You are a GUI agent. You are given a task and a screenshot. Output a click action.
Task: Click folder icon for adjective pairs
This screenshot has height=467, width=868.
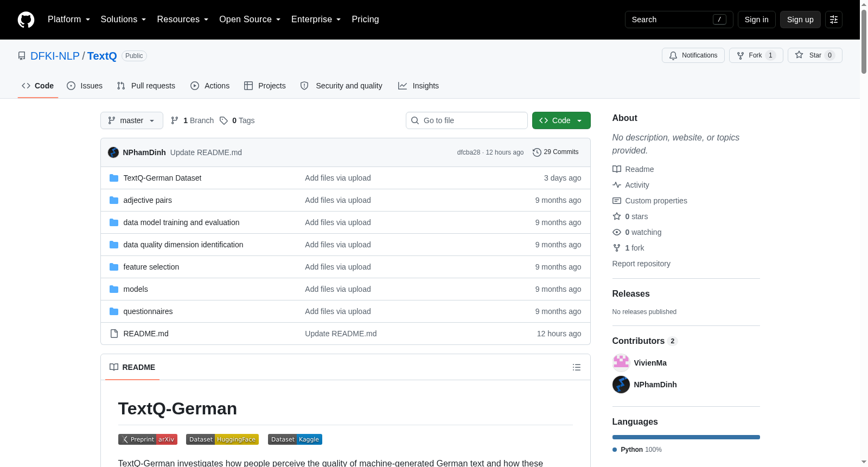click(x=114, y=200)
